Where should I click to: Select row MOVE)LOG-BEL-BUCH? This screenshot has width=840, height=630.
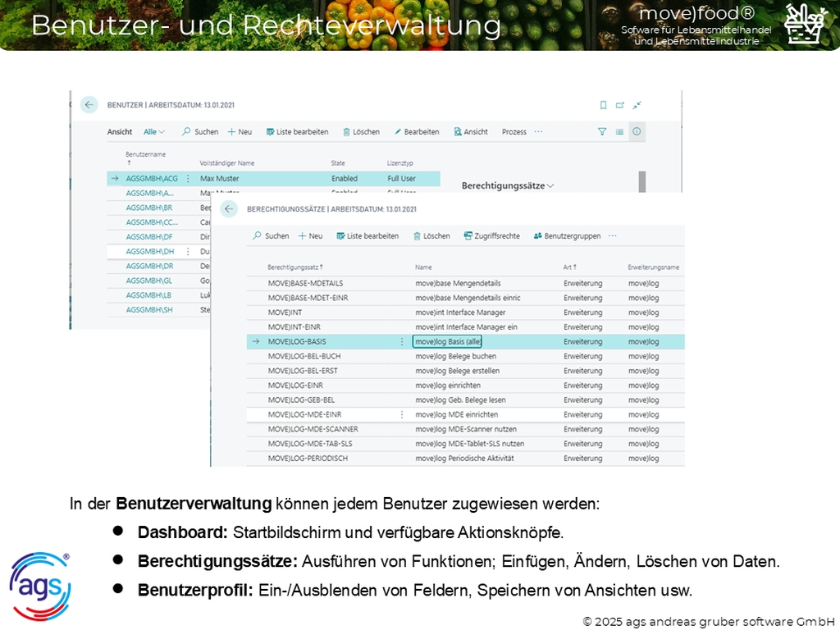click(466, 356)
